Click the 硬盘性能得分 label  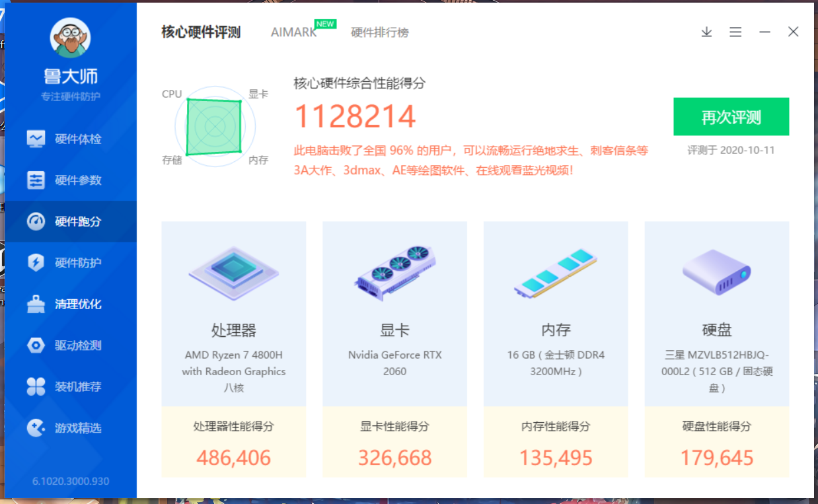click(x=717, y=427)
